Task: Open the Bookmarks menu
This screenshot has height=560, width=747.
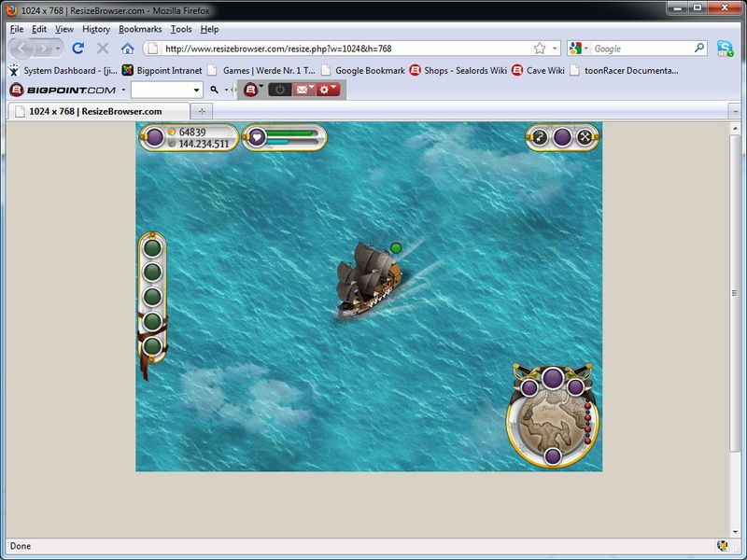Action: tap(140, 29)
